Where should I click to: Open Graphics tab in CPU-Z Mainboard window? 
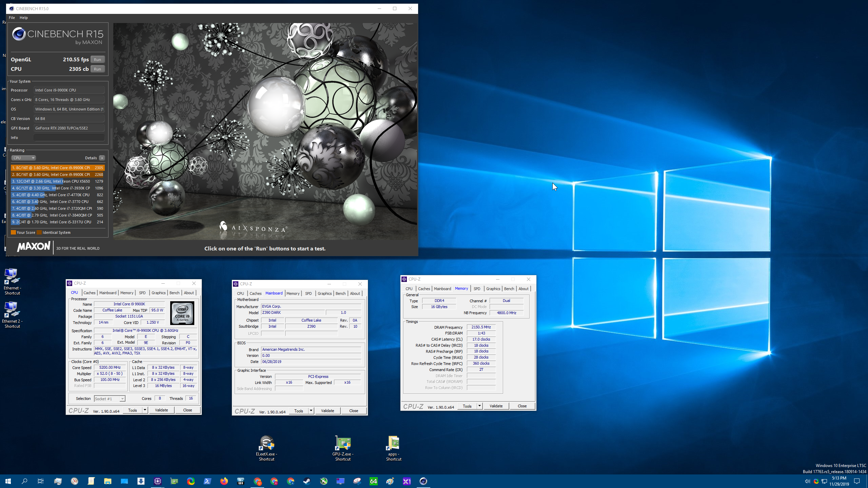(x=324, y=293)
